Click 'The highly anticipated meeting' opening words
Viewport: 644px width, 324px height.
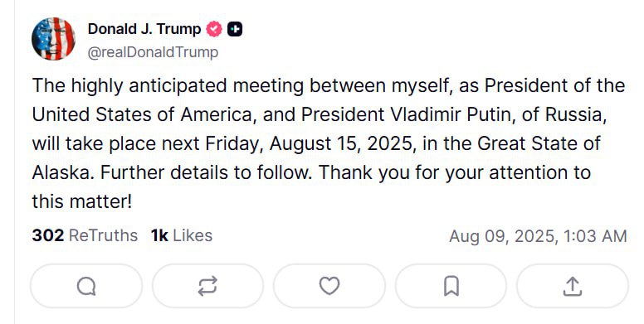168,86
